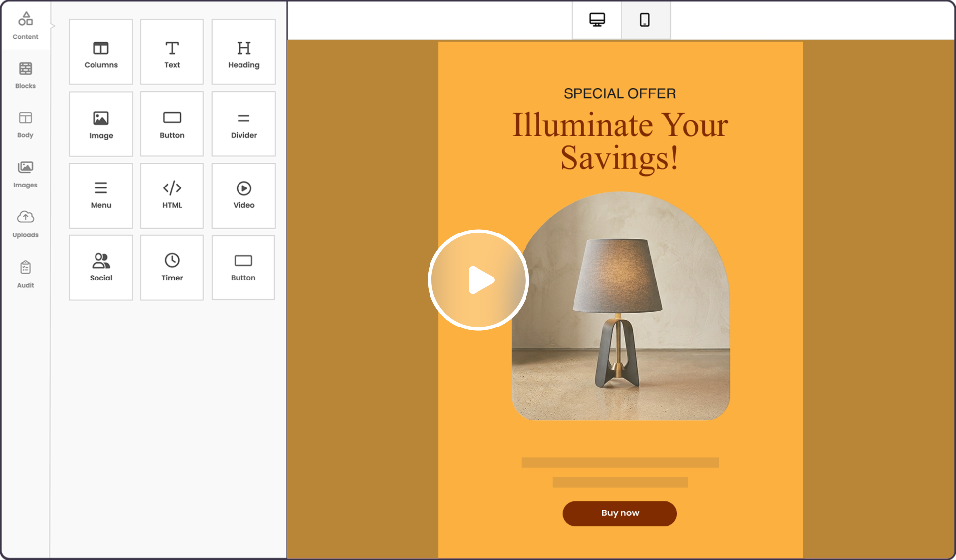The image size is (956, 560).
Task: Switch to mobile preview mode
Action: pos(645,20)
